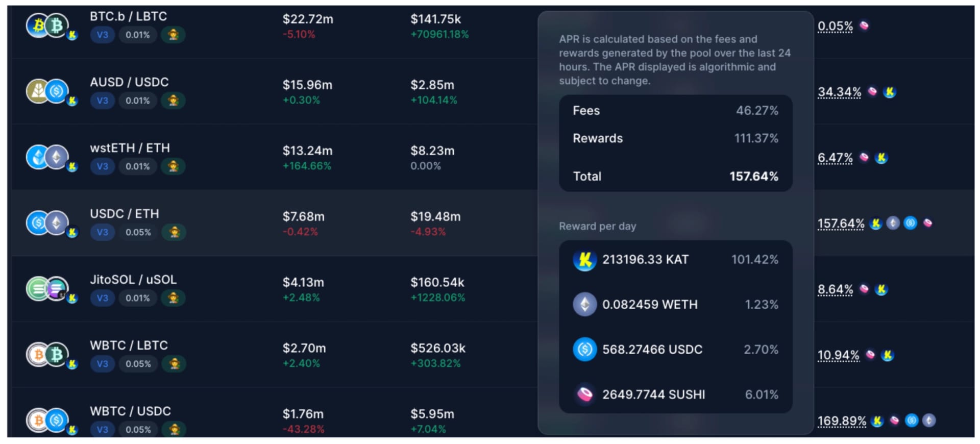Click the 157.64% APR value

(x=841, y=224)
